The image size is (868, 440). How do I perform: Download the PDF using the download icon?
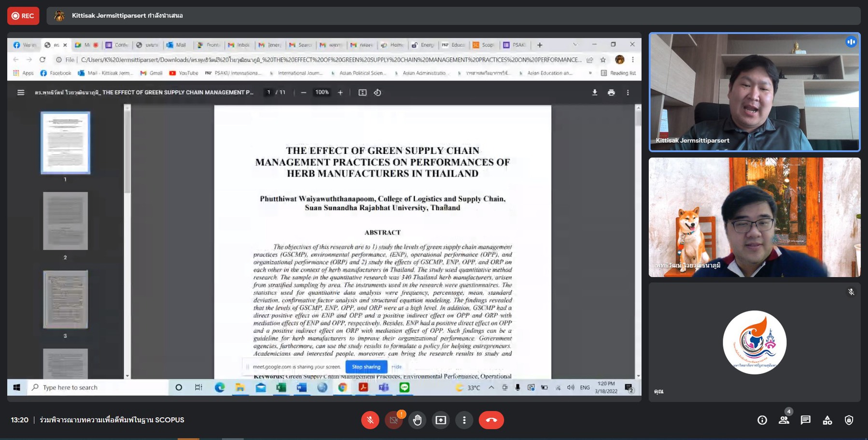tap(595, 93)
